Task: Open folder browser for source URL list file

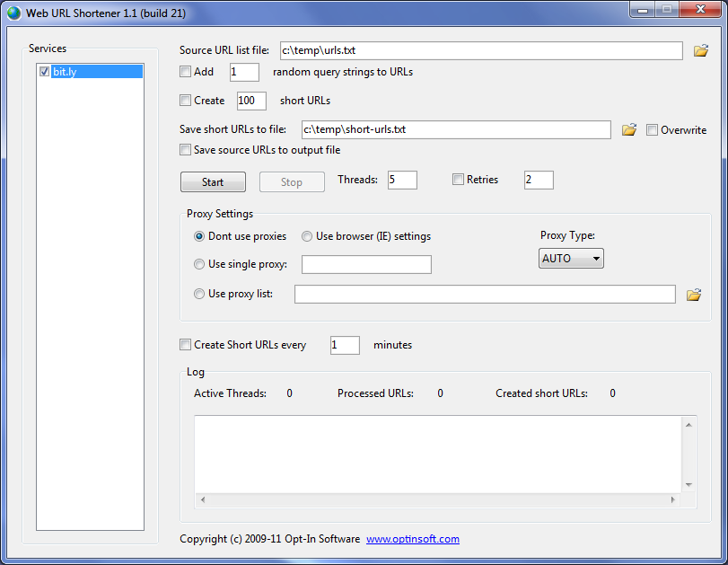Action: coord(700,50)
